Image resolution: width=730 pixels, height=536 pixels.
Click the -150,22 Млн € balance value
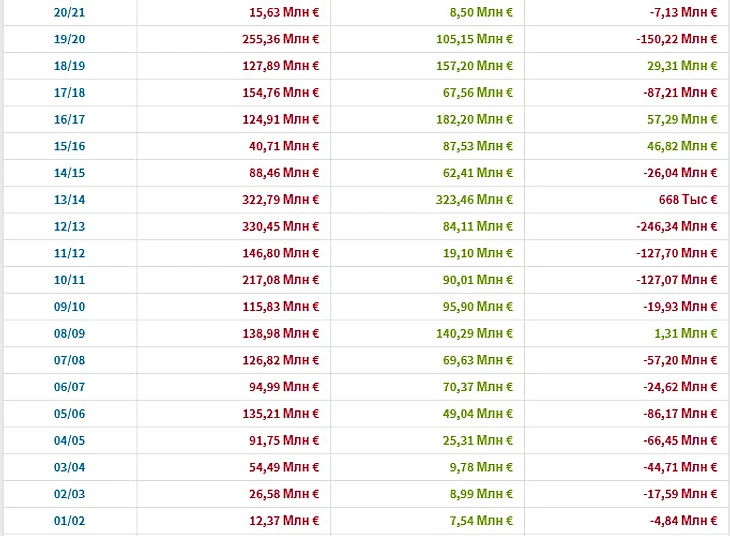click(x=676, y=39)
